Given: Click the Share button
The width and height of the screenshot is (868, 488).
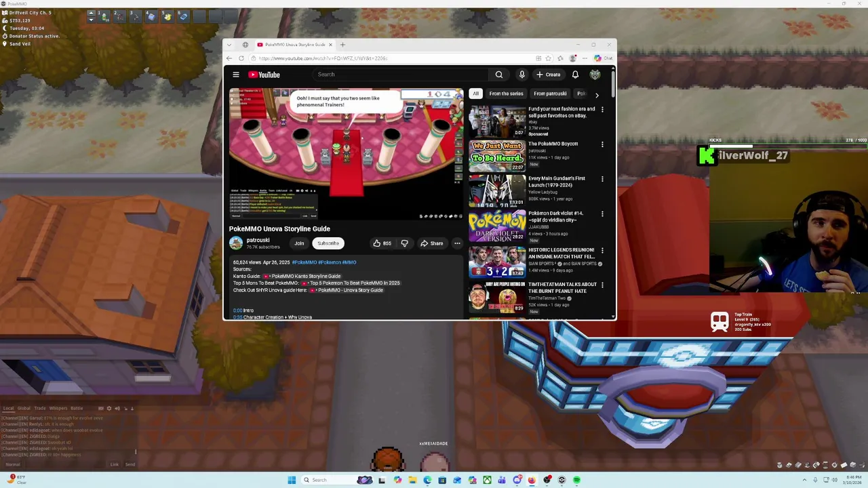Looking at the screenshot, I should (431, 243).
